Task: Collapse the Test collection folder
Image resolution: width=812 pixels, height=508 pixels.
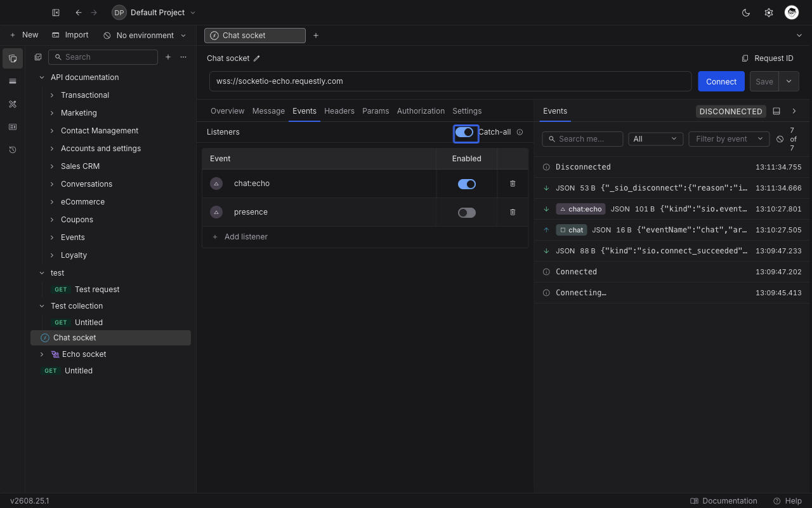Action: 42,306
